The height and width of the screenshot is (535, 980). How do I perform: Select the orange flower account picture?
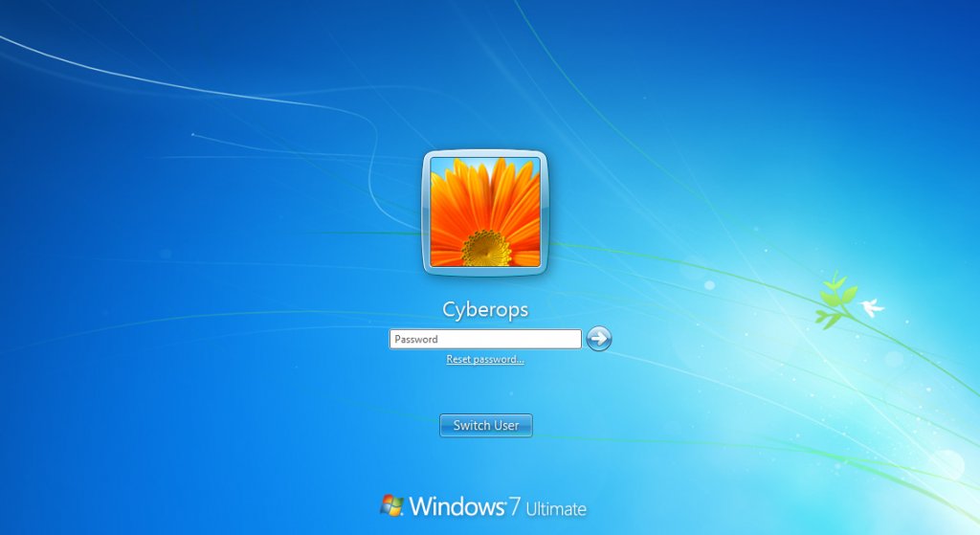(485, 212)
